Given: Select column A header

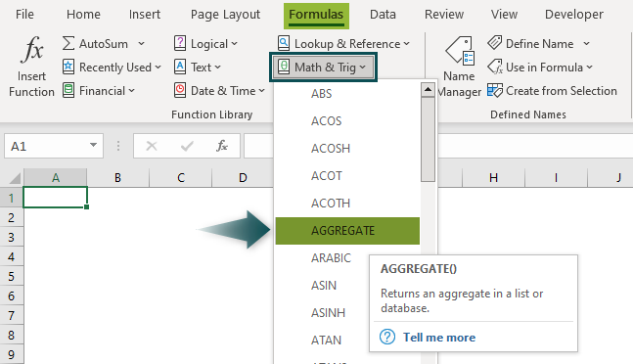Looking at the screenshot, I should (56, 177).
